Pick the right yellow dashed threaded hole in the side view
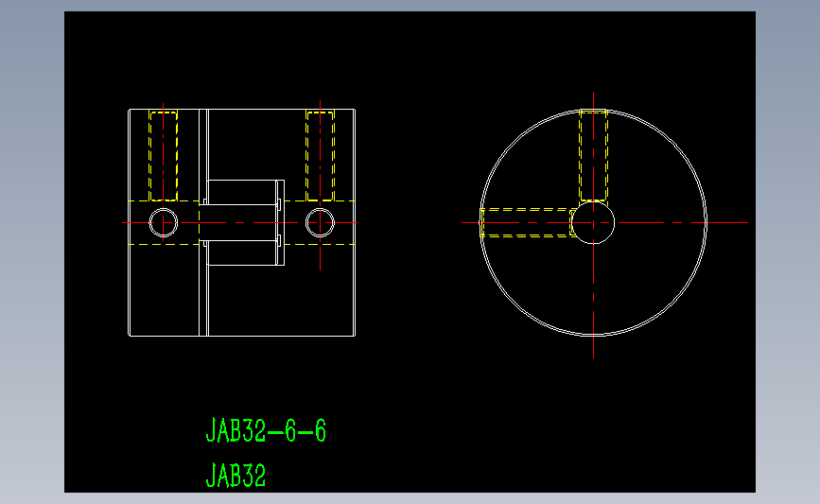820x504 pixels. [x=320, y=155]
